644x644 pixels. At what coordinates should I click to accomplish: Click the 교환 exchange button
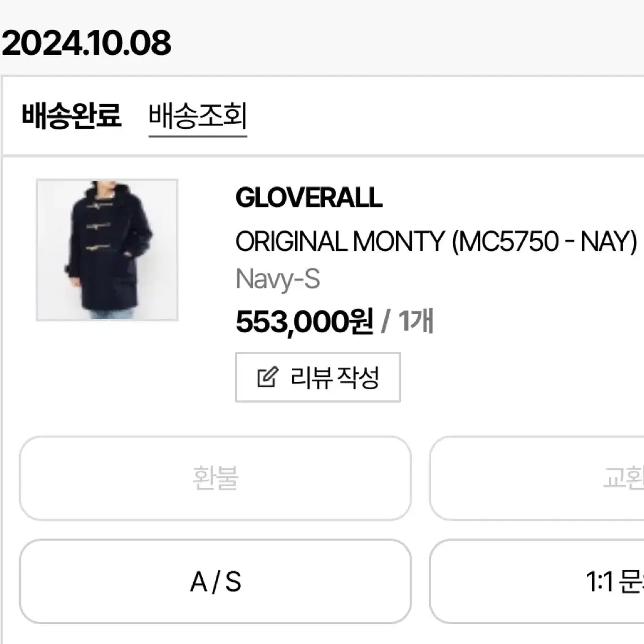(537, 478)
